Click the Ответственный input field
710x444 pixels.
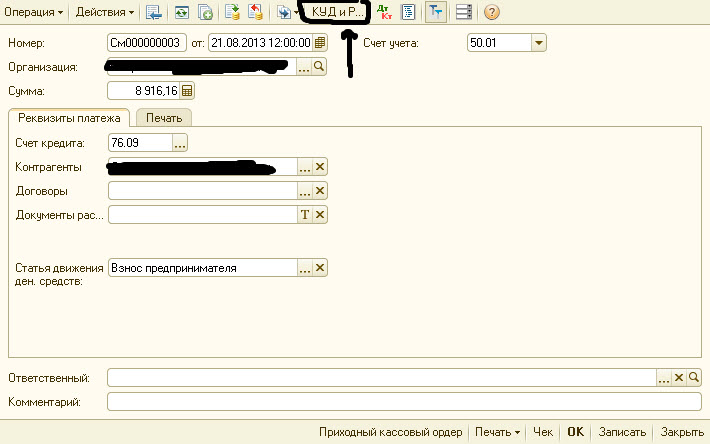(382, 377)
